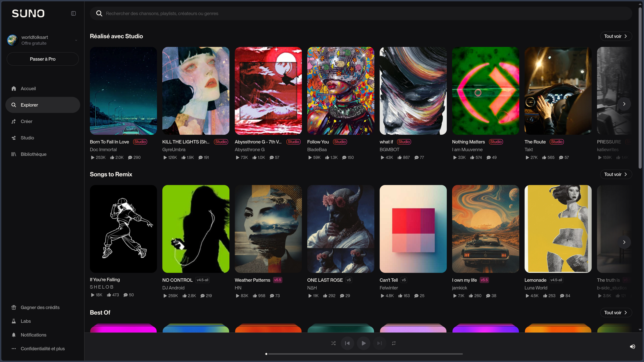
Task: Show next songs in Réalisé avec Studio row
Action: pyautogui.click(x=624, y=104)
